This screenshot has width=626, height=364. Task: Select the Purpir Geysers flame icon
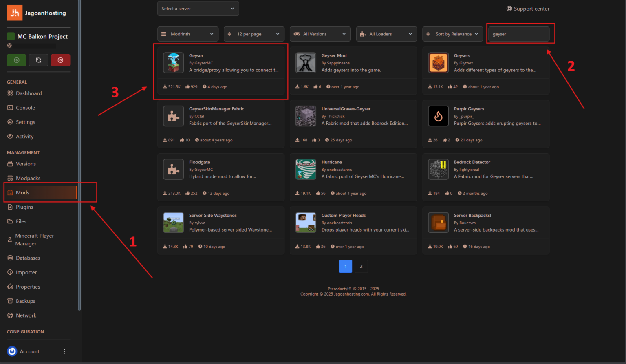438,116
